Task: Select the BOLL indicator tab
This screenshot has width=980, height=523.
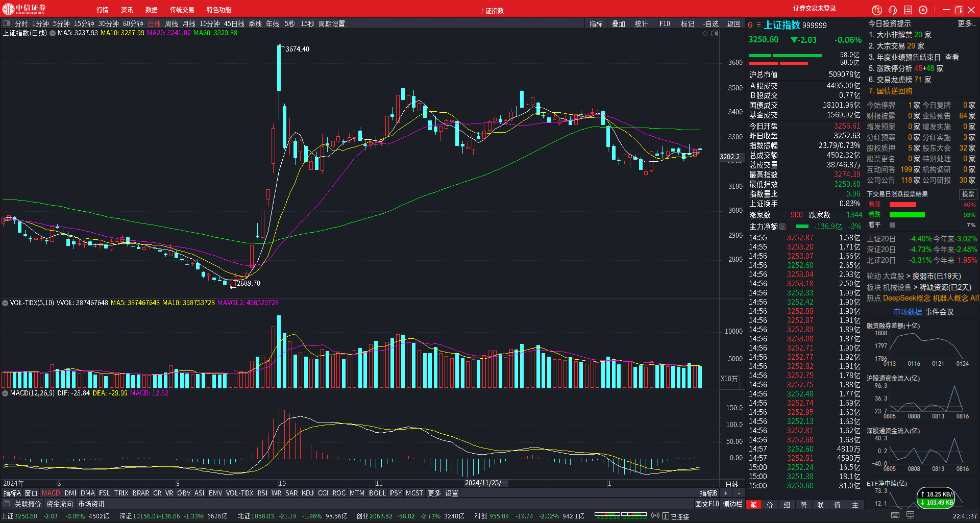Action: 377,493
